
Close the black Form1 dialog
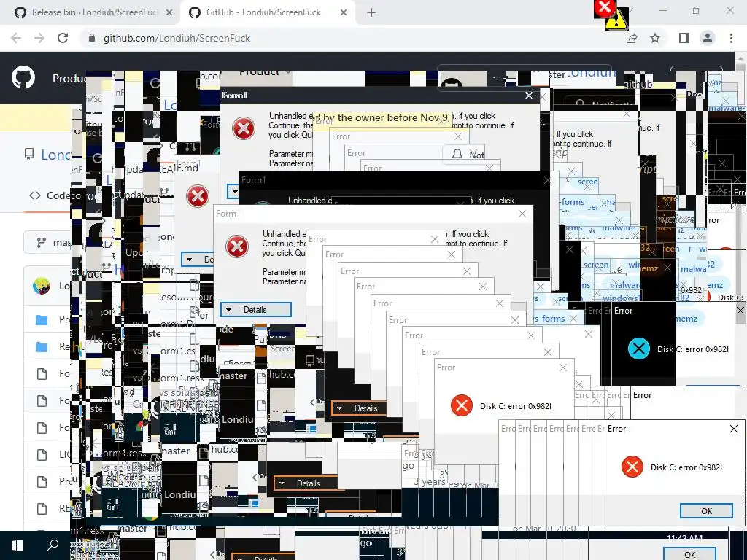tap(547, 181)
